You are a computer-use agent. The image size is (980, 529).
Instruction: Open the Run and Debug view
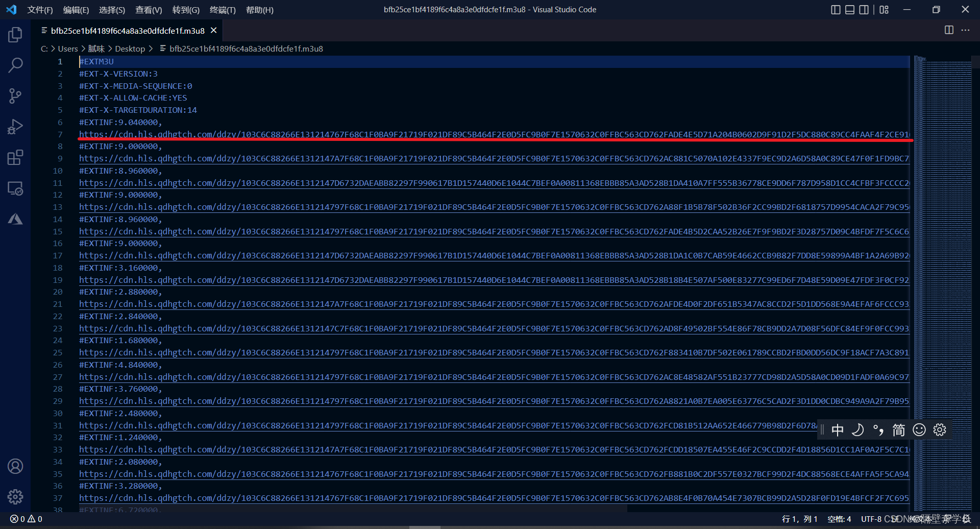tap(15, 127)
